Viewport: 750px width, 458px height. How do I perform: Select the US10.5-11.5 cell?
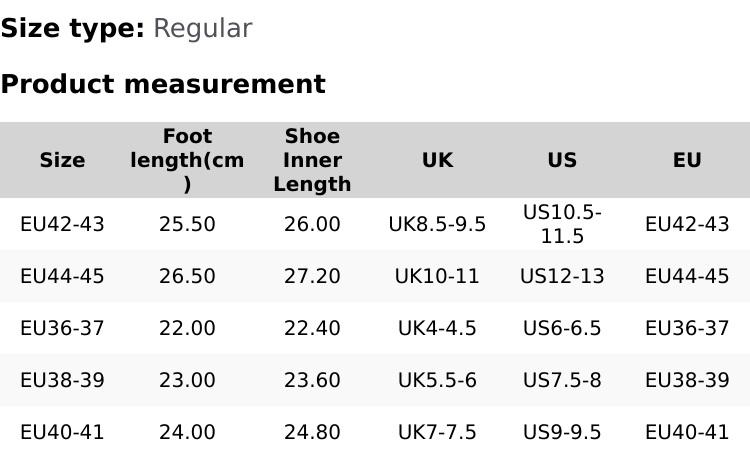point(562,224)
